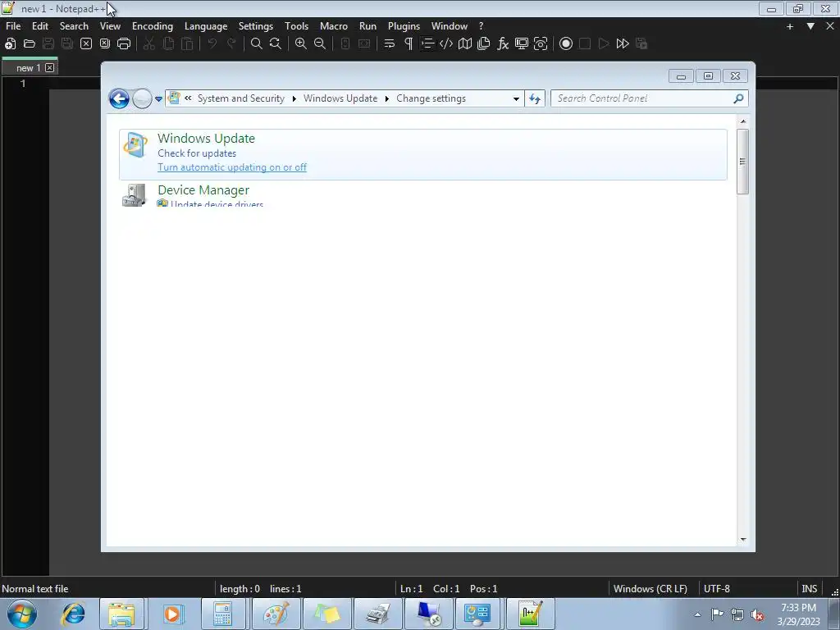Viewport: 840px width, 630px height.
Task: Click 'INS' insert mode in status bar
Action: click(x=809, y=589)
